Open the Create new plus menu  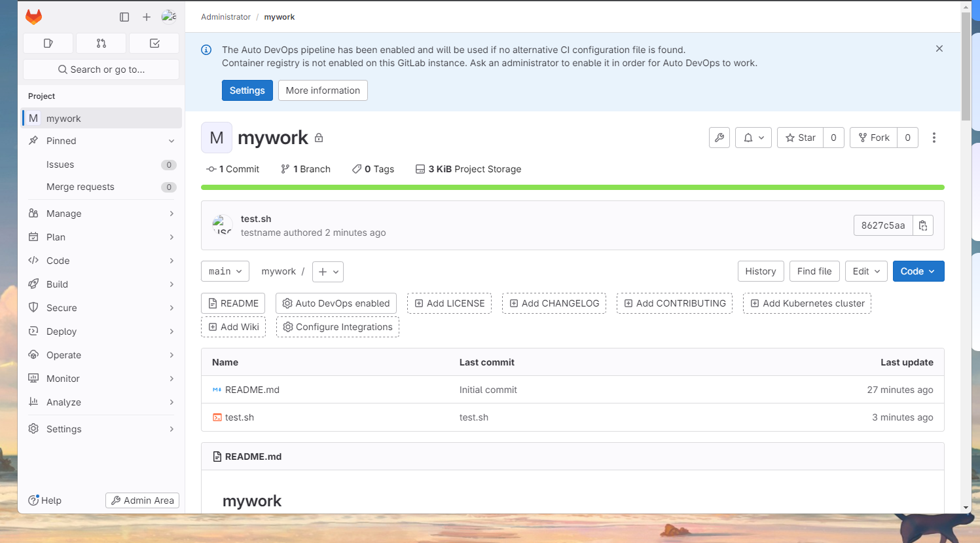click(x=147, y=17)
